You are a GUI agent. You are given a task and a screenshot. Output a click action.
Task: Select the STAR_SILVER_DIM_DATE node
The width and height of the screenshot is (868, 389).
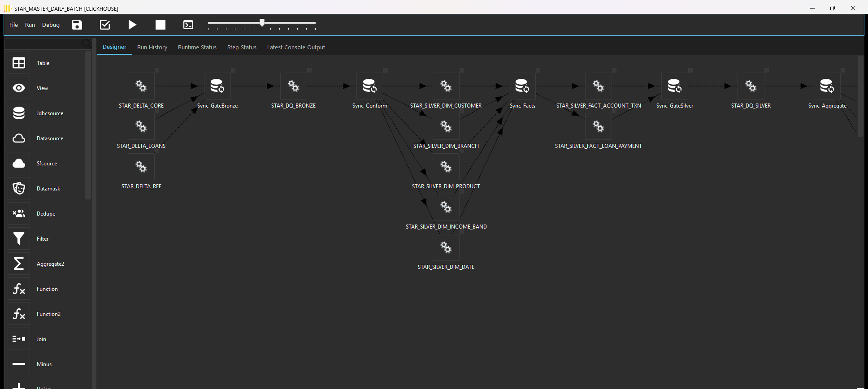click(446, 247)
